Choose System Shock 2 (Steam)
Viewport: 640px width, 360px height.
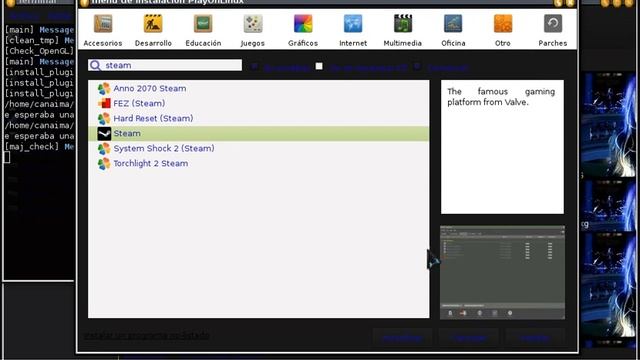(x=258, y=148)
